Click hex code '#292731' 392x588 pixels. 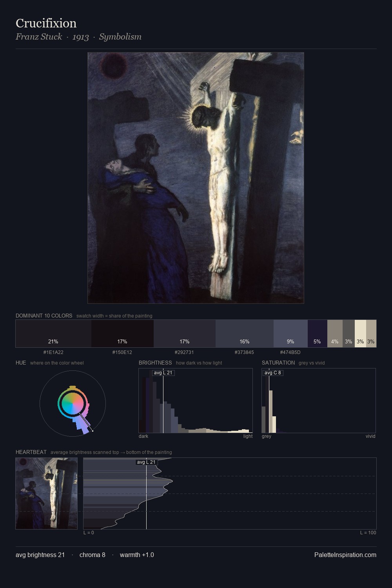click(x=184, y=352)
